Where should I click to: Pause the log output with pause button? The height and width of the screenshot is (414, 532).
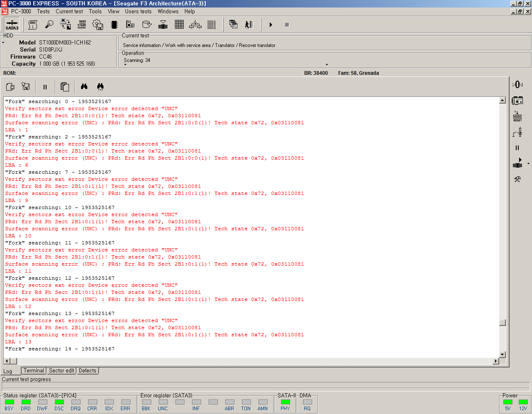(x=45, y=87)
